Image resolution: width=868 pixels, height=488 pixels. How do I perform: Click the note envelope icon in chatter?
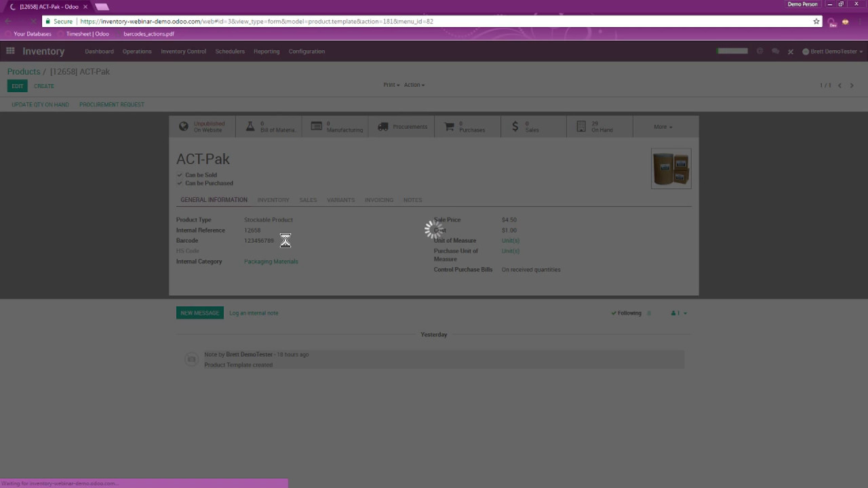(191, 359)
